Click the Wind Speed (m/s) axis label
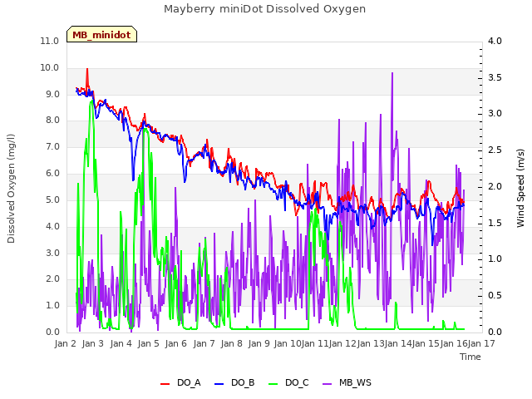Screen dimensions: 532x399 [520, 188]
